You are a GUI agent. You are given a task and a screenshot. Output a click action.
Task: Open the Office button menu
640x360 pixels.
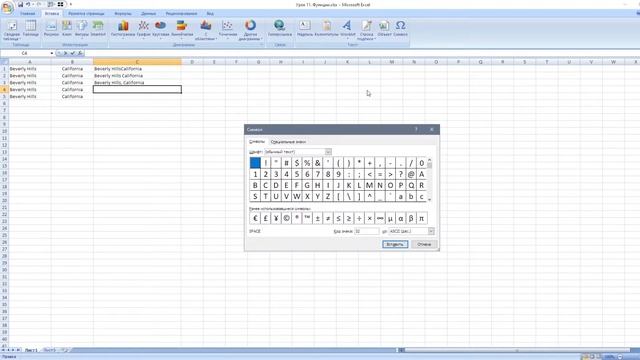point(7,7)
